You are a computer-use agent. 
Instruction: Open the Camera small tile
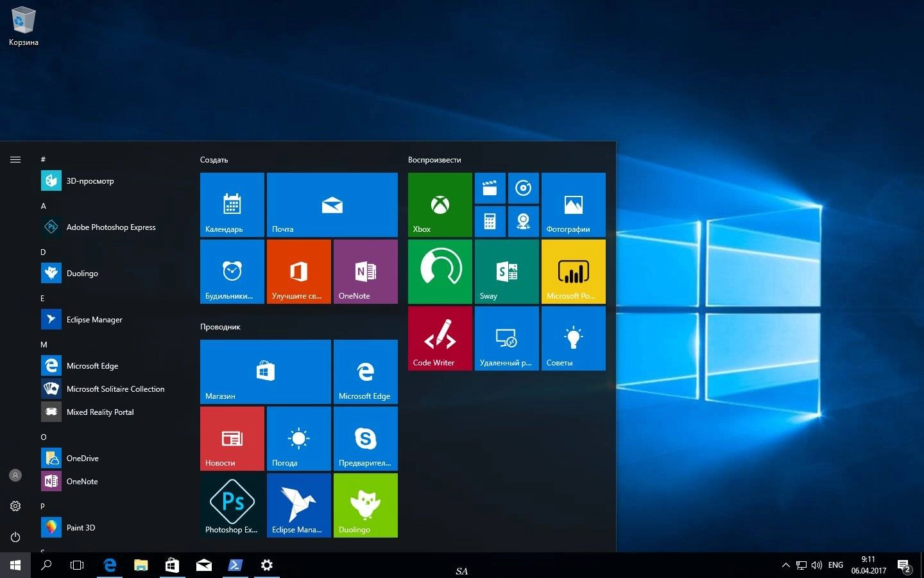pyautogui.click(x=524, y=222)
